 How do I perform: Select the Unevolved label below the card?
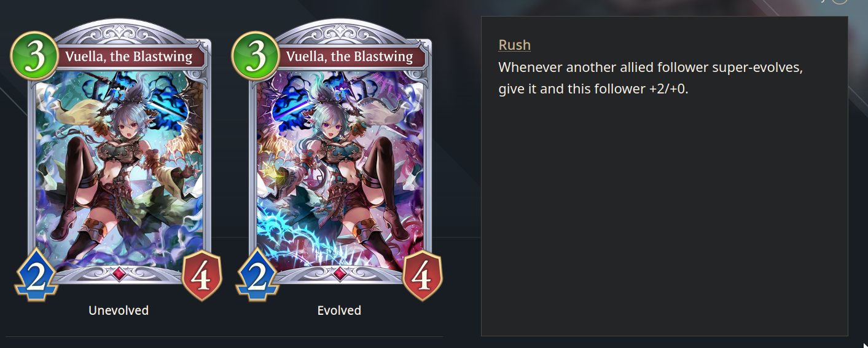[x=119, y=310]
